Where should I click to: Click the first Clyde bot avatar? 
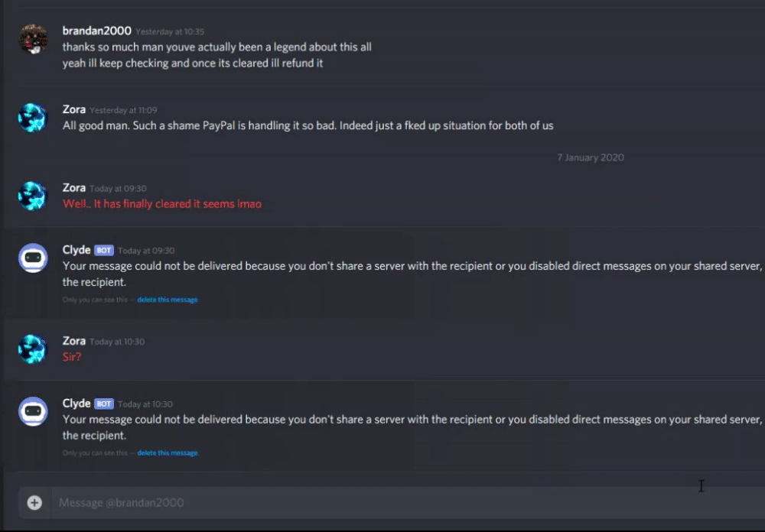33,258
